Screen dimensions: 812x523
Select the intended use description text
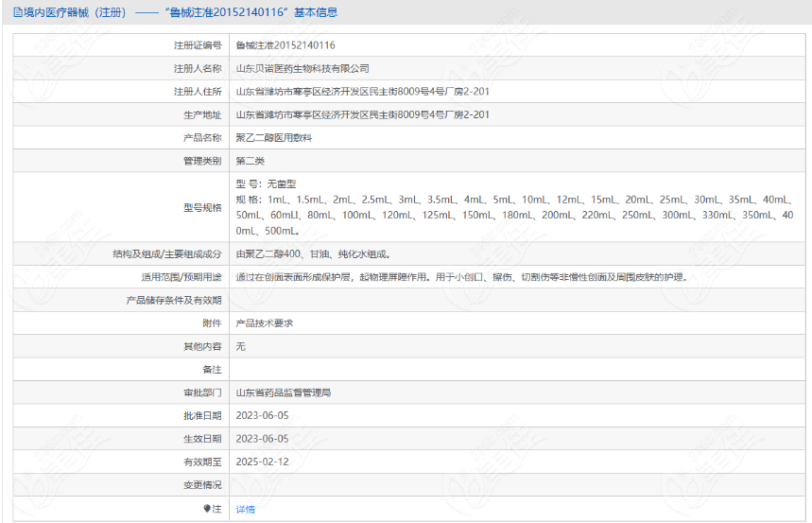click(x=461, y=277)
